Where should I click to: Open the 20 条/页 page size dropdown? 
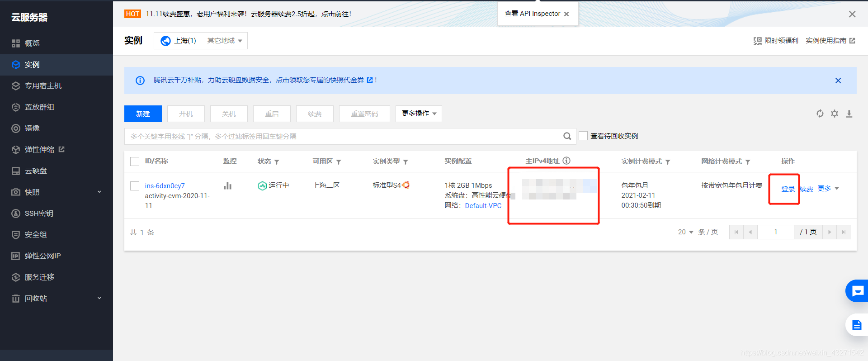[685, 232]
